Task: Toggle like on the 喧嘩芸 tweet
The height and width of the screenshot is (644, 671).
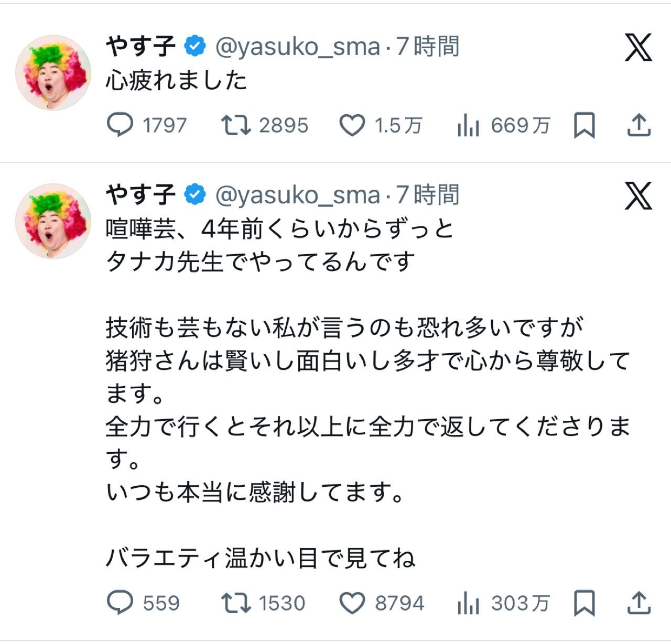Action: click(355, 603)
